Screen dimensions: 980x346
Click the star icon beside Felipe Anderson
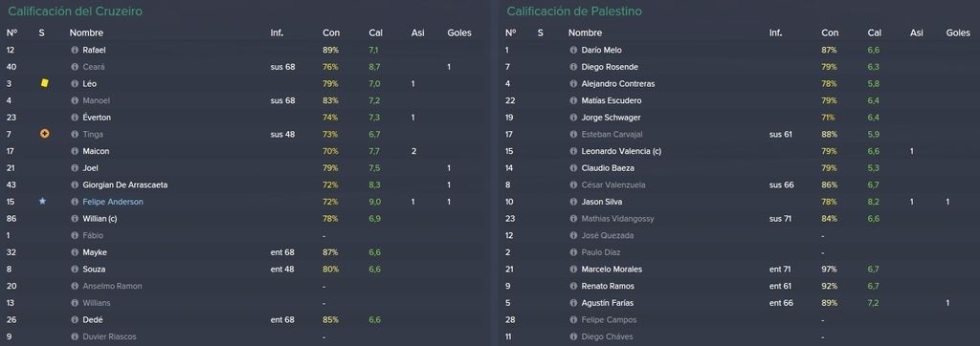click(42, 201)
